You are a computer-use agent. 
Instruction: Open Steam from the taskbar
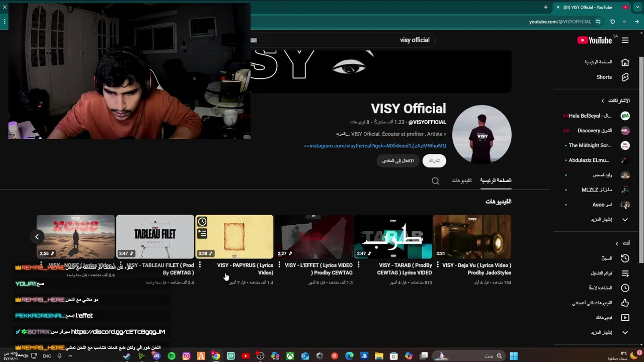127,356
